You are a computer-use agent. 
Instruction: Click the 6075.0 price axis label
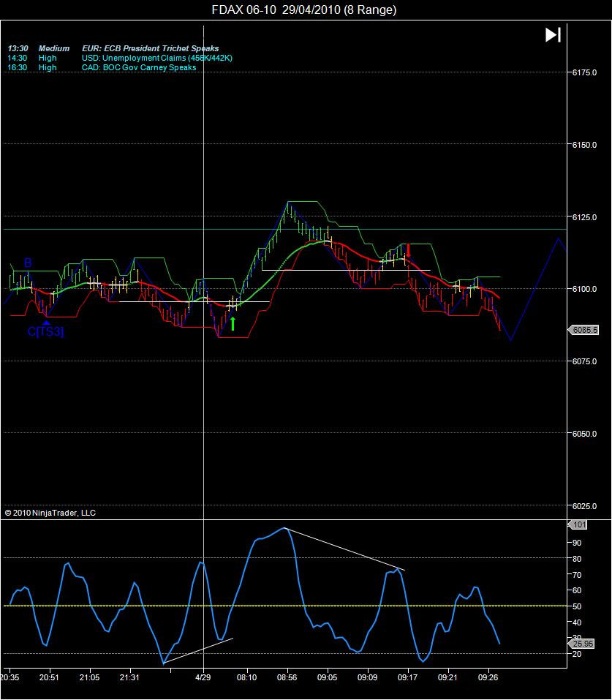[584, 361]
